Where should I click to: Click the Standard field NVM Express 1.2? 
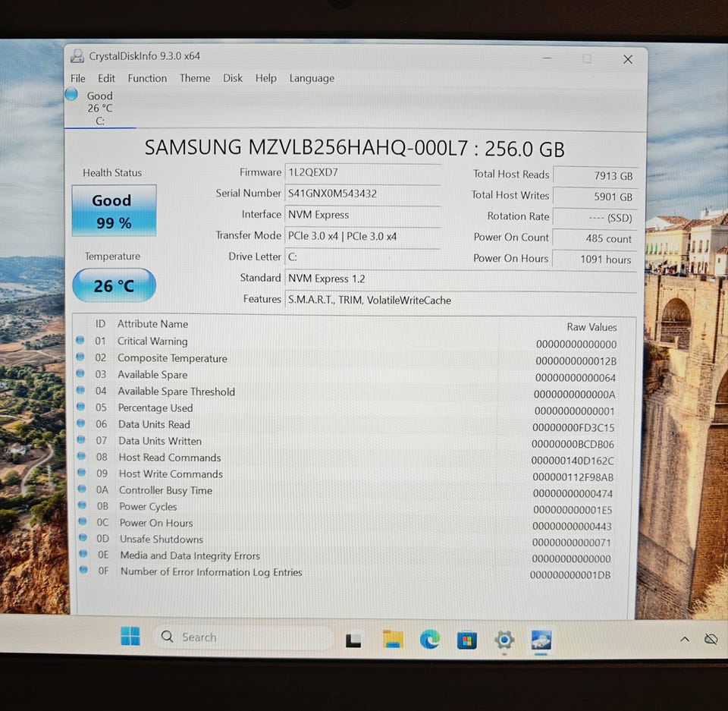pos(460,278)
